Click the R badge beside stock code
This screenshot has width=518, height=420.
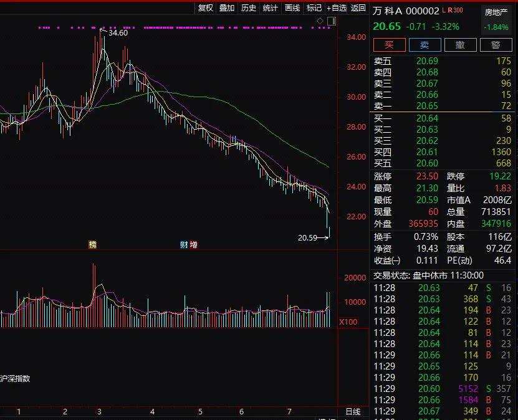pos(449,10)
